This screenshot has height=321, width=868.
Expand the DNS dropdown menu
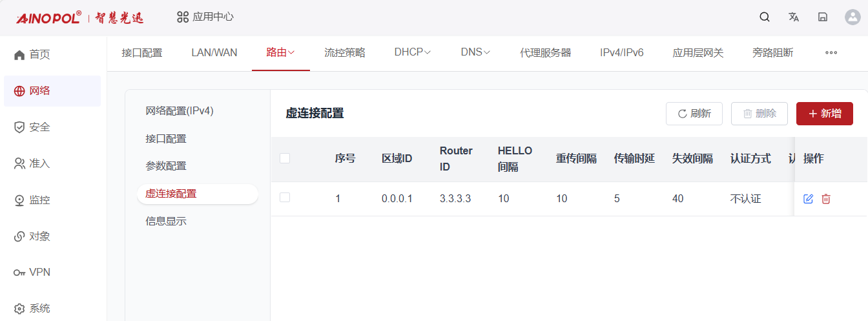[x=475, y=53]
